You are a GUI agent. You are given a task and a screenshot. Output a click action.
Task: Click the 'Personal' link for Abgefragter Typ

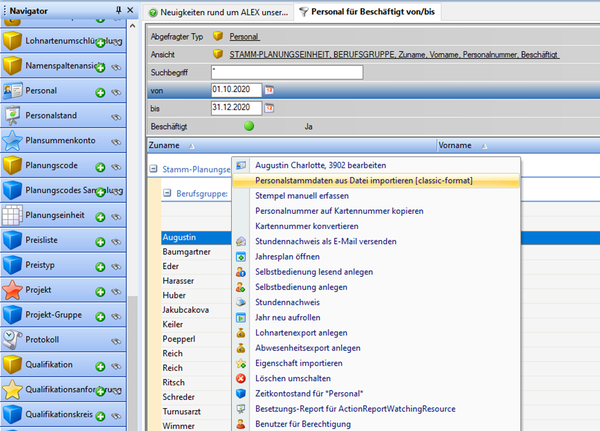click(x=243, y=35)
